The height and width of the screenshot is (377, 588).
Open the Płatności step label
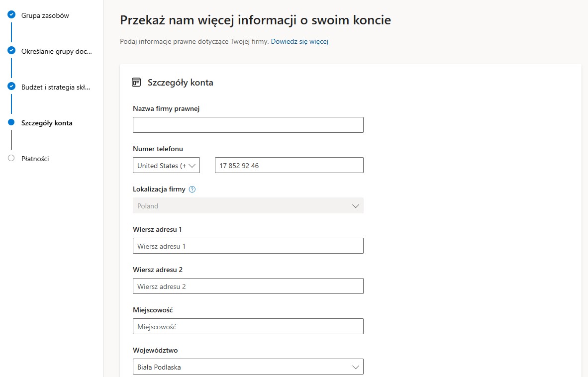pos(35,159)
